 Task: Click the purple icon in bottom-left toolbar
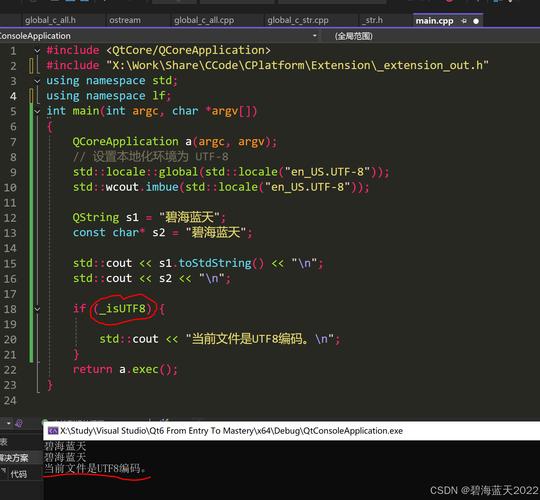[x=19, y=423]
